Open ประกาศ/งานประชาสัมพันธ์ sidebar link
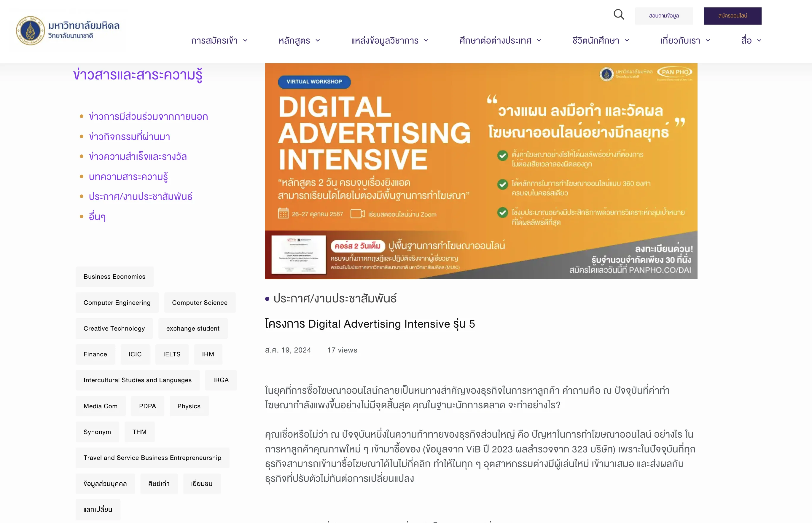The width and height of the screenshot is (812, 523). 141,196
